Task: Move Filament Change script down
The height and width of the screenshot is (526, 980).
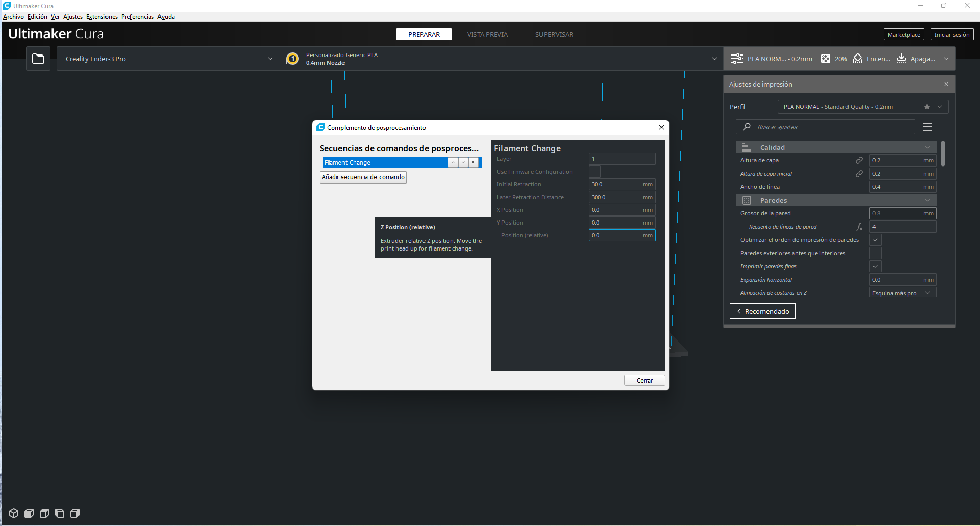Action: [463, 162]
